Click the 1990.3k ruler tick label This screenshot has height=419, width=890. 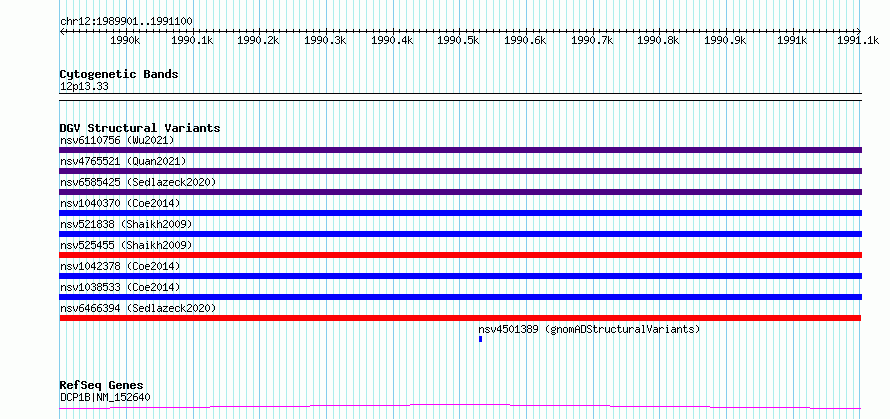click(x=325, y=40)
